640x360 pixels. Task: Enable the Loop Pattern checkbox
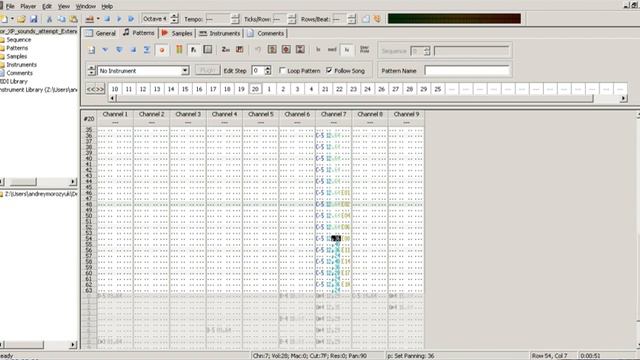(x=282, y=71)
